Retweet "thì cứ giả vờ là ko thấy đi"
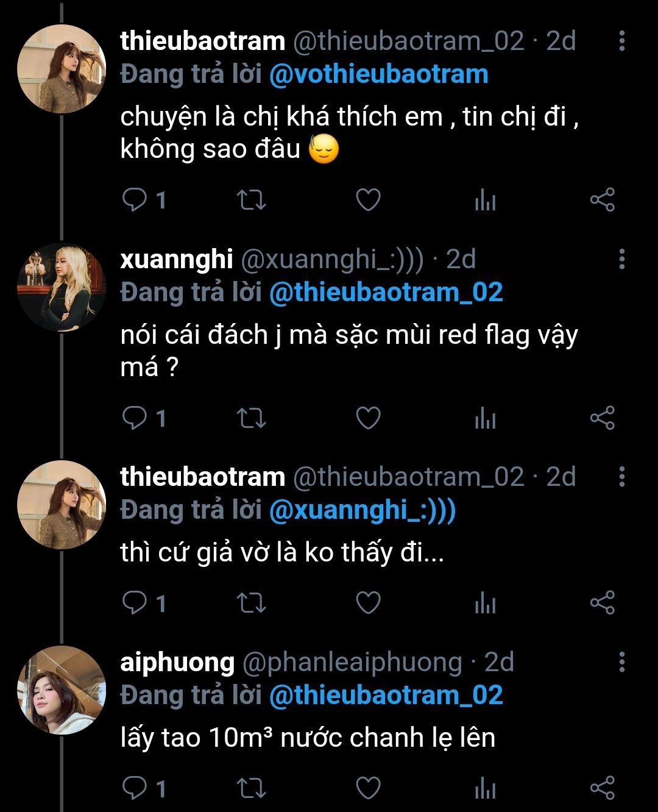This screenshot has height=812, width=658. pyautogui.click(x=251, y=603)
